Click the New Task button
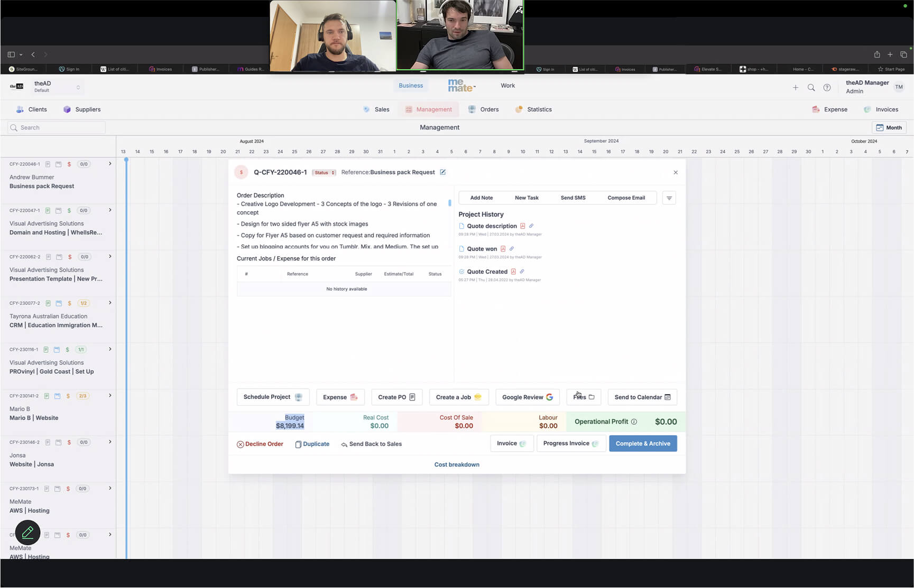Viewport: 914px width, 588px height. point(527,198)
